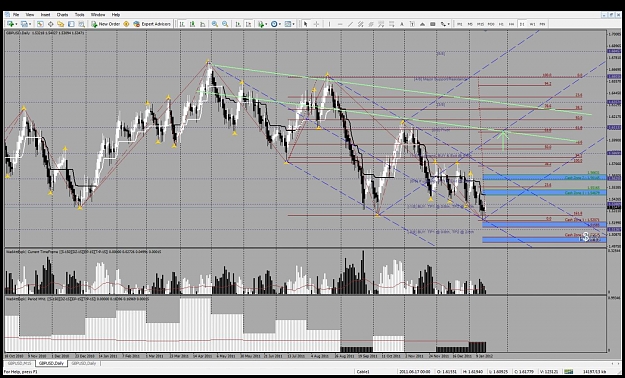Toggle the Market Watch window icon

pyautogui.click(x=40, y=24)
